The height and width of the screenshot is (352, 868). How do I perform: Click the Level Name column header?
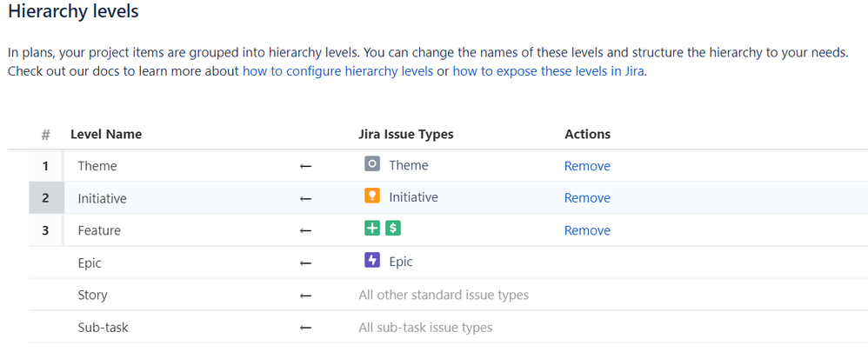(106, 134)
